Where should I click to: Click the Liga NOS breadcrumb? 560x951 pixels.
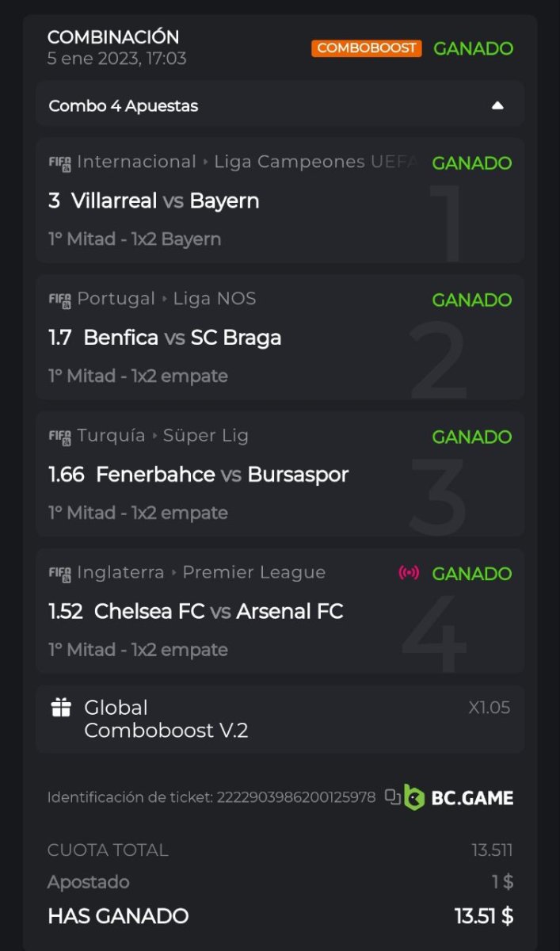(x=215, y=299)
